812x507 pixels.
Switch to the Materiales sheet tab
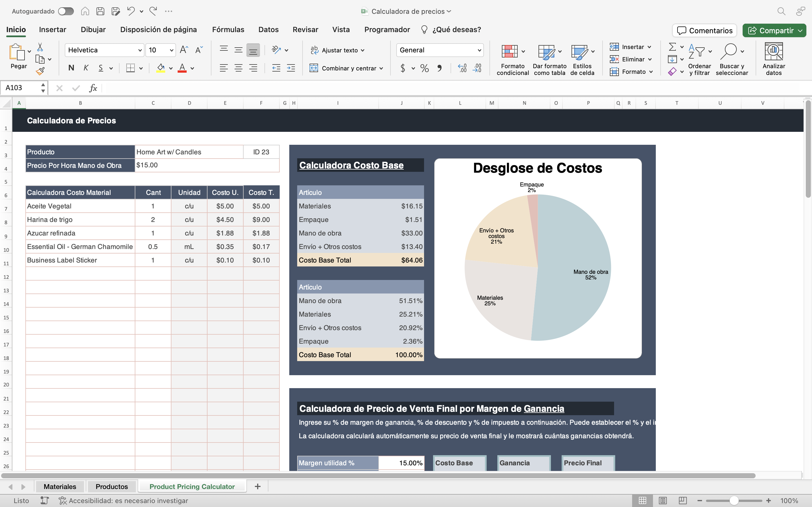[60, 486]
